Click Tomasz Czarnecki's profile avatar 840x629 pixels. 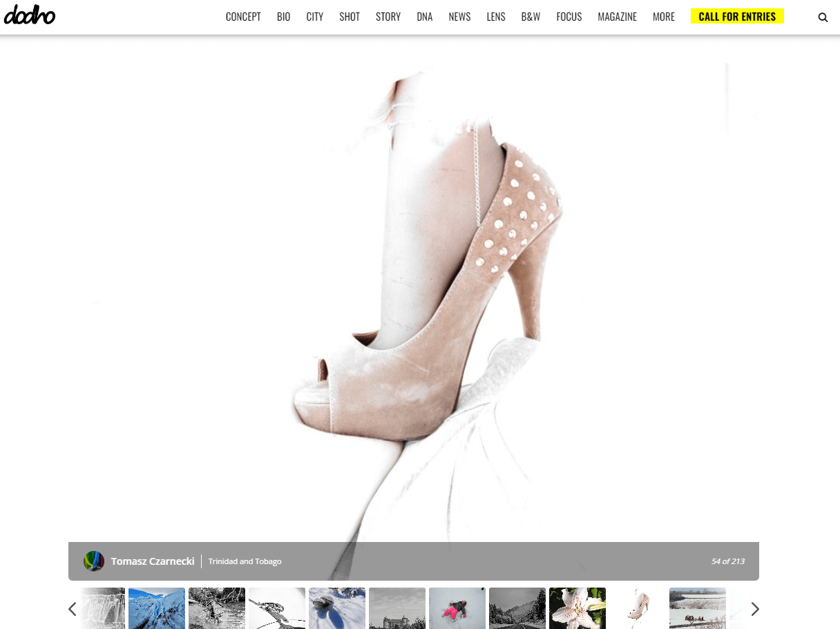tap(94, 561)
